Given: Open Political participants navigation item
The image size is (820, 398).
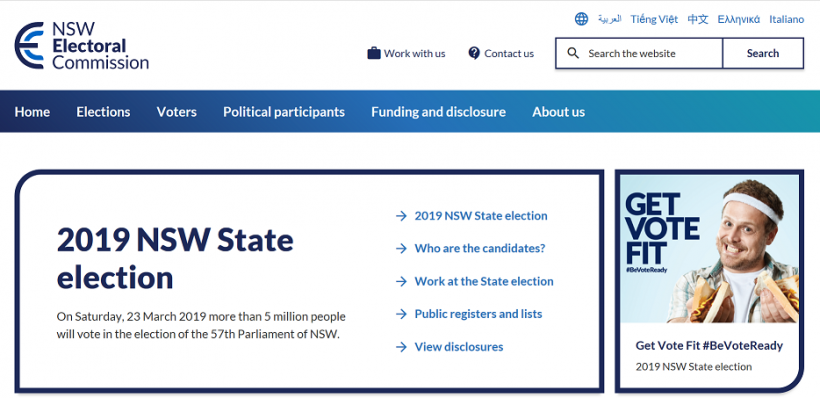Looking at the screenshot, I should click(284, 112).
